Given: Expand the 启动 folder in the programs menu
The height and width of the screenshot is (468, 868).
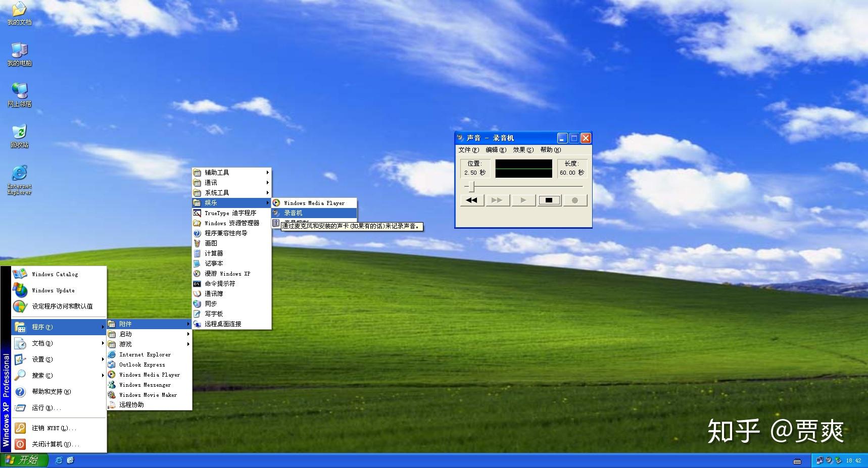Looking at the screenshot, I should tap(149, 334).
